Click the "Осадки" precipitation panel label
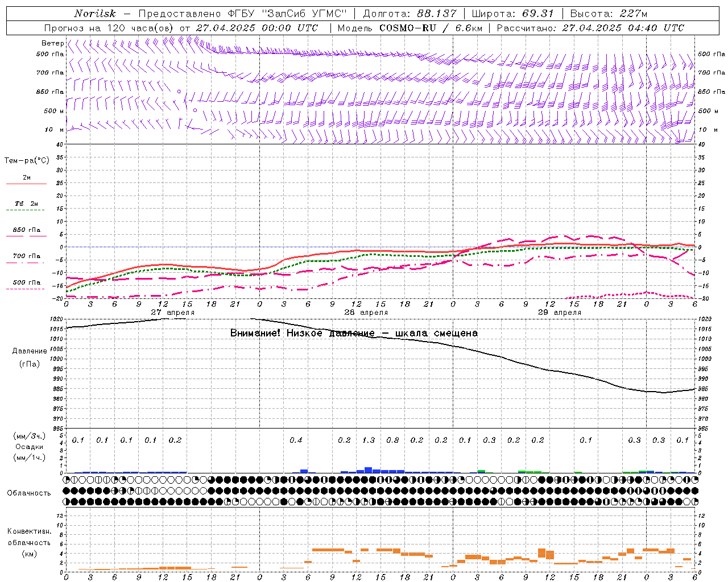This screenshot has width=728, height=582. (x=30, y=447)
